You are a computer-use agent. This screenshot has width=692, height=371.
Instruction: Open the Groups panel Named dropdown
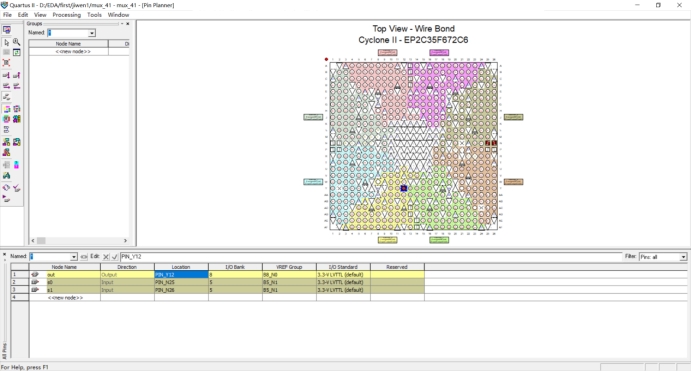(x=92, y=33)
